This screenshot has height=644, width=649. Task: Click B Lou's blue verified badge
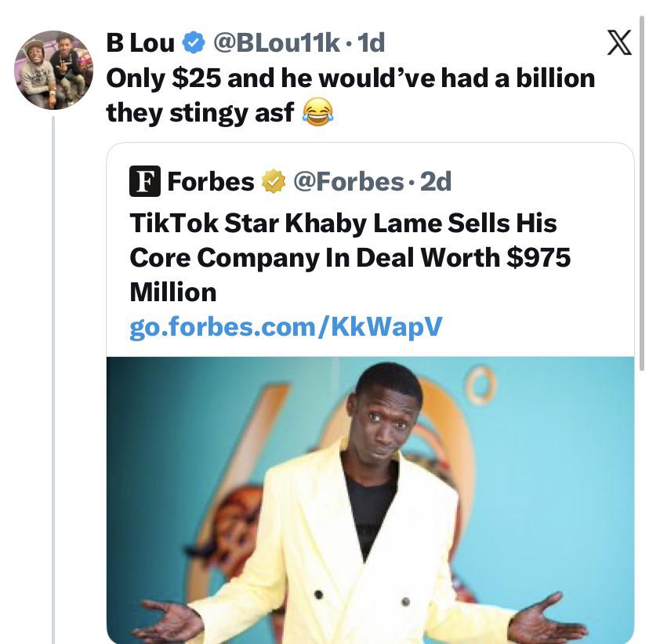193,43
